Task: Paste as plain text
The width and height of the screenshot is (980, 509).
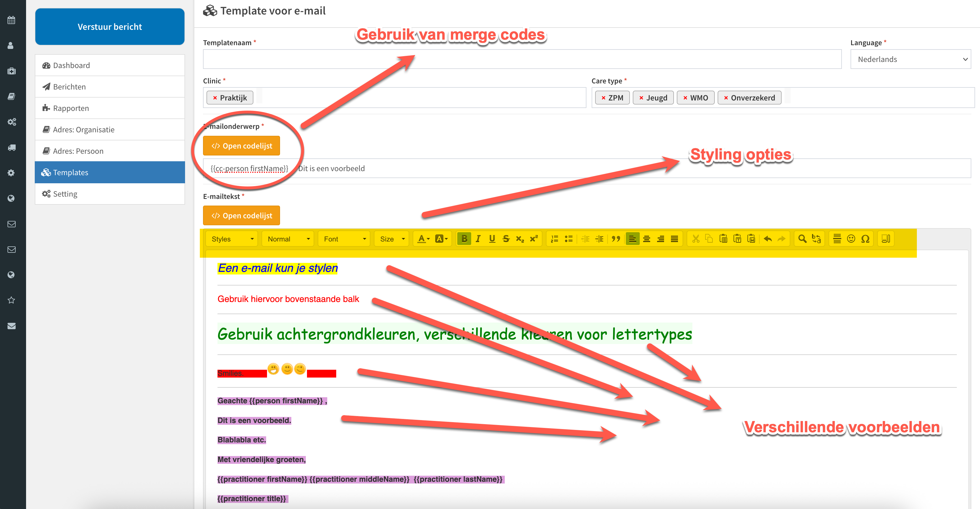Action: (737, 239)
